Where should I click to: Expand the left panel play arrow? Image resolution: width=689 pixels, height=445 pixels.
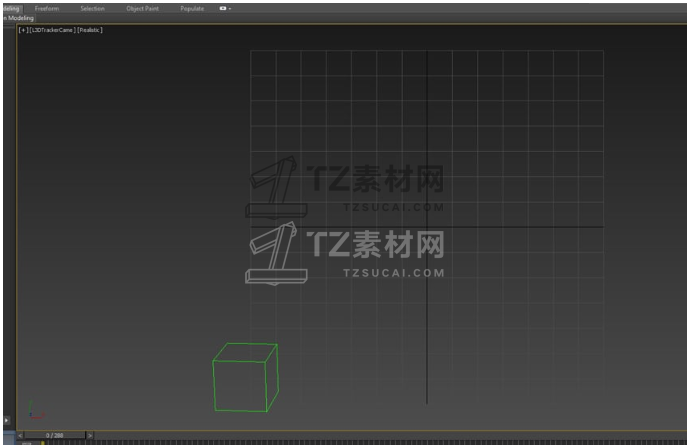click(x=7, y=420)
